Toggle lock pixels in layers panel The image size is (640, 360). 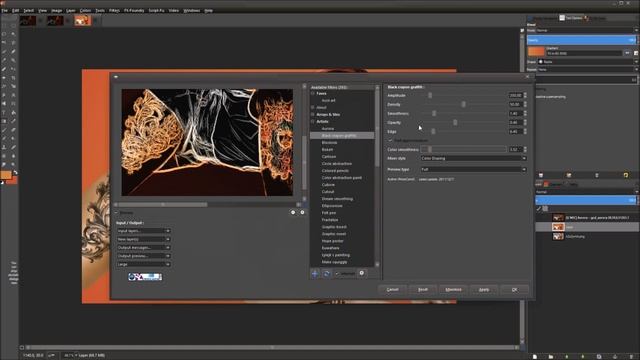[x=539, y=209]
